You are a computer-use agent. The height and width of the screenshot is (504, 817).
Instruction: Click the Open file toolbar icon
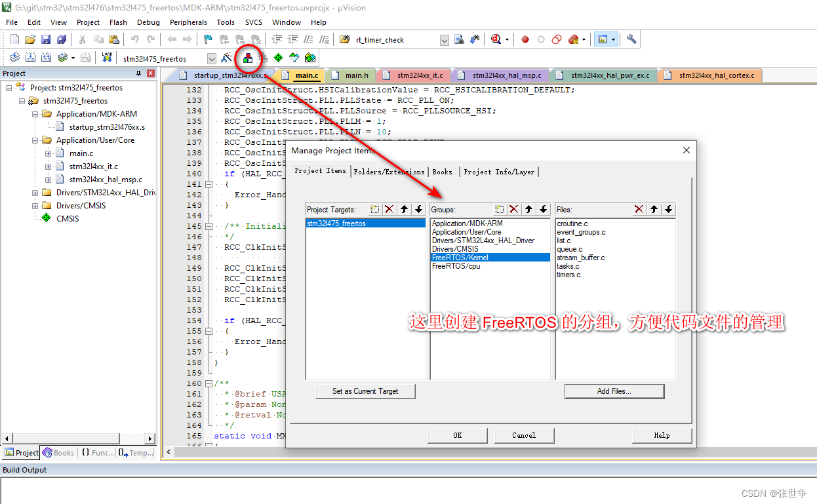(30, 39)
